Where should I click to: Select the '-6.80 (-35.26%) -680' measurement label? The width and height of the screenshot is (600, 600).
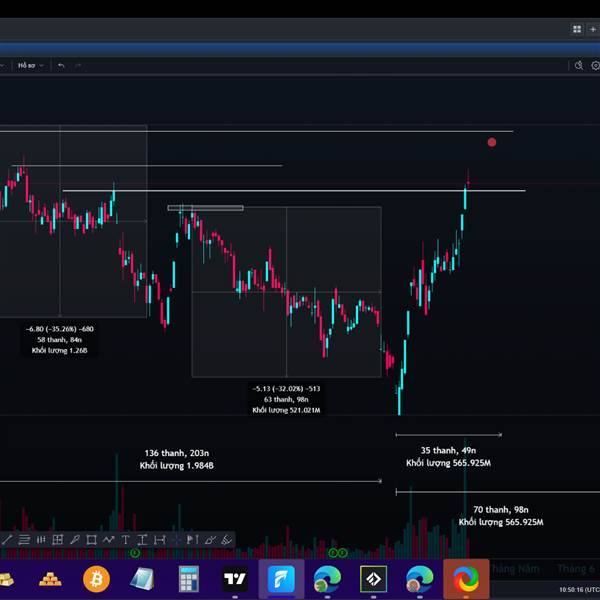(x=60, y=329)
